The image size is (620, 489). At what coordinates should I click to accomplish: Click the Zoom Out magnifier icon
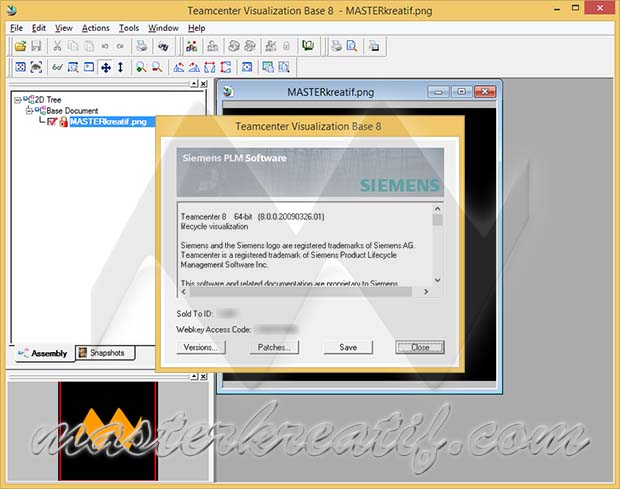[x=157, y=68]
